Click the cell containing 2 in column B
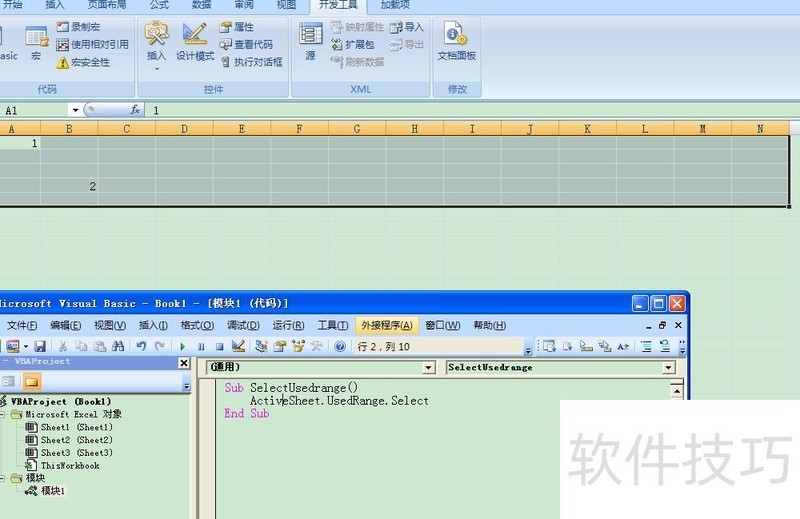 (x=69, y=186)
